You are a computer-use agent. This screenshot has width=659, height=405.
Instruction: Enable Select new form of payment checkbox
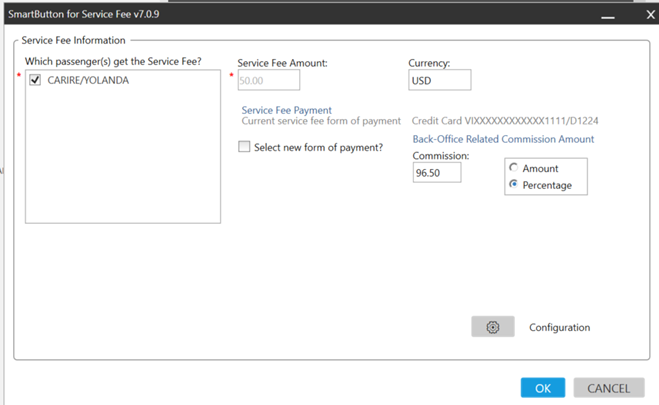pyautogui.click(x=245, y=147)
